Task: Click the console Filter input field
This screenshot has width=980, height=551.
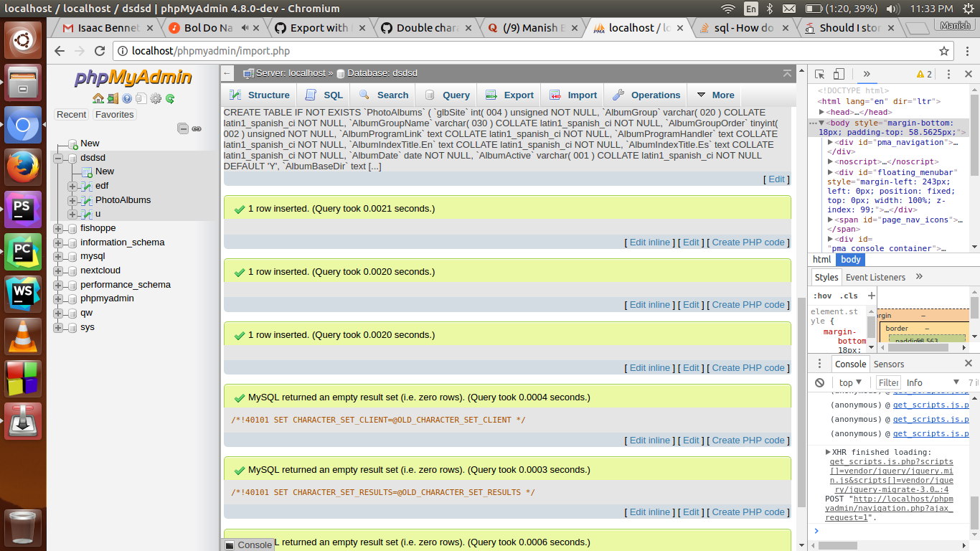Action: (x=888, y=382)
